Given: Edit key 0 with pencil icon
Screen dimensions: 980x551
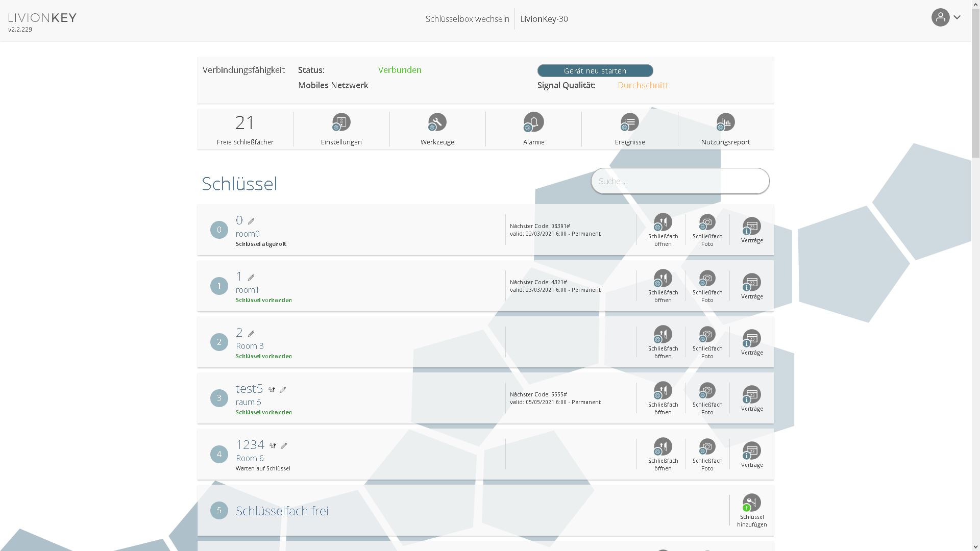Looking at the screenshot, I should [x=251, y=221].
